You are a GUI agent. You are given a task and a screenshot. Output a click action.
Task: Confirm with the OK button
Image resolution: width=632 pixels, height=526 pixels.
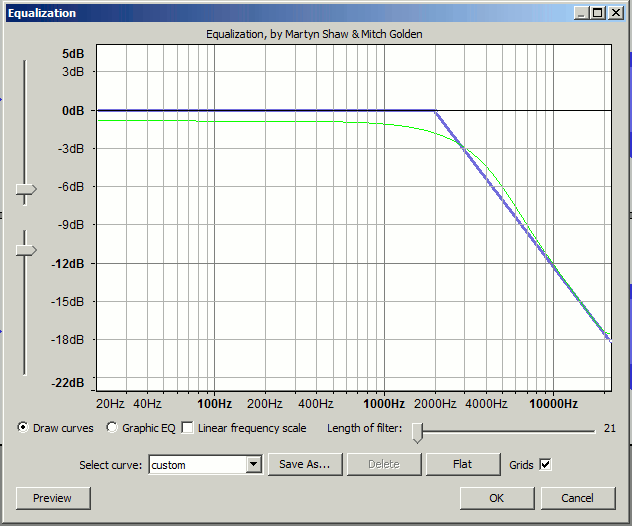(497, 498)
